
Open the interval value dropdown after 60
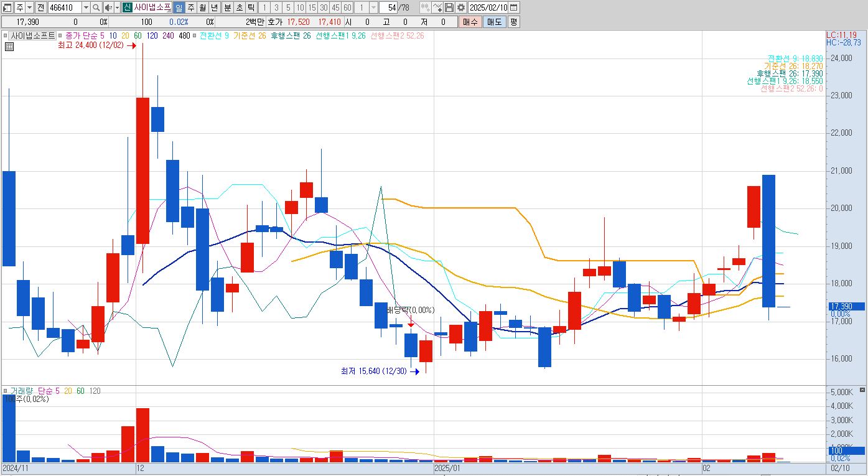pos(373,7)
